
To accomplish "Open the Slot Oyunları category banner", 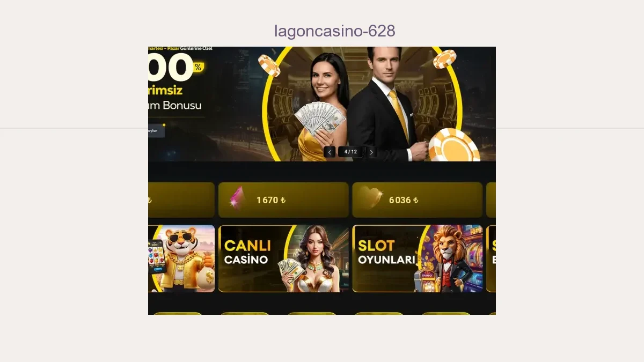I will (417, 258).
